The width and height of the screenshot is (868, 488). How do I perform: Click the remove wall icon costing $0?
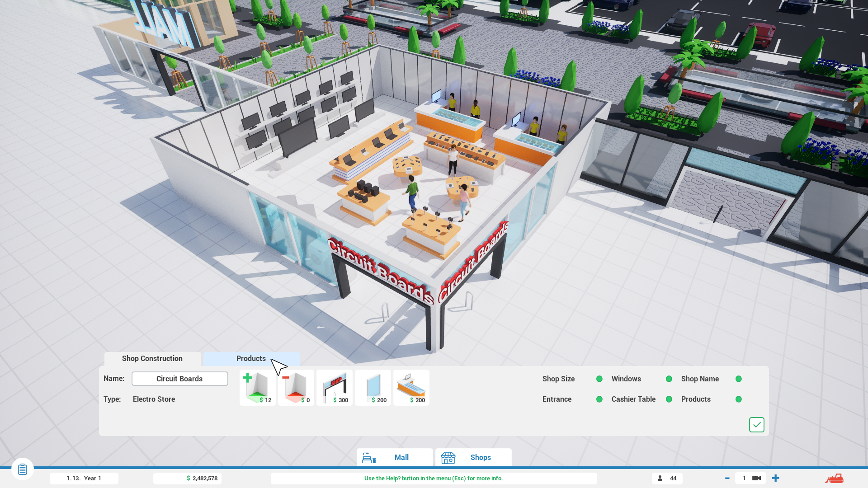[296, 387]
